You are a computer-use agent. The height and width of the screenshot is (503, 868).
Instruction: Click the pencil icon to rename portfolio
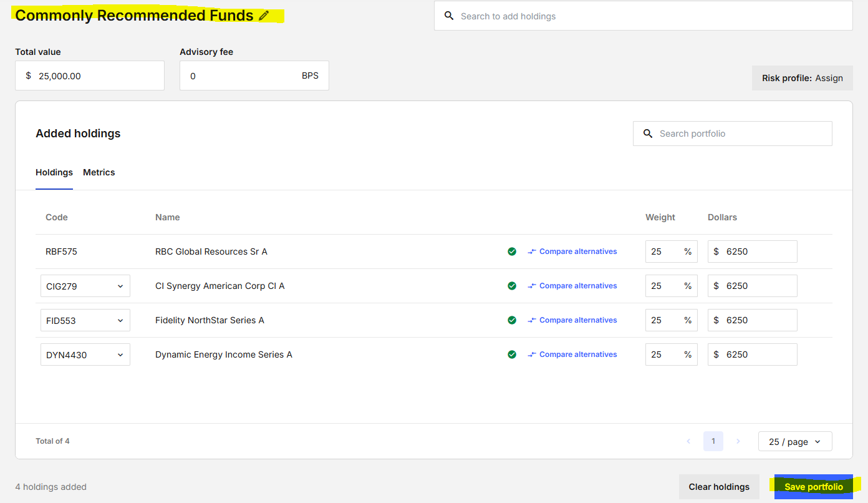point(264,16)
